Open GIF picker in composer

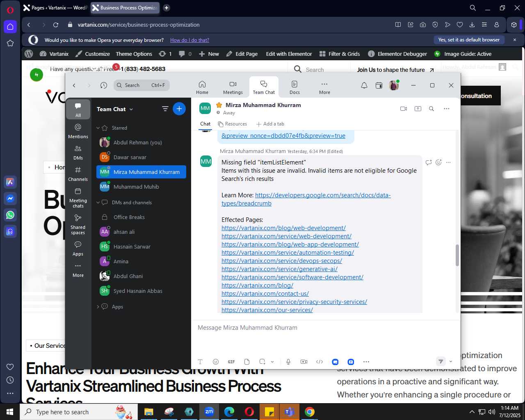coord(231,362)
